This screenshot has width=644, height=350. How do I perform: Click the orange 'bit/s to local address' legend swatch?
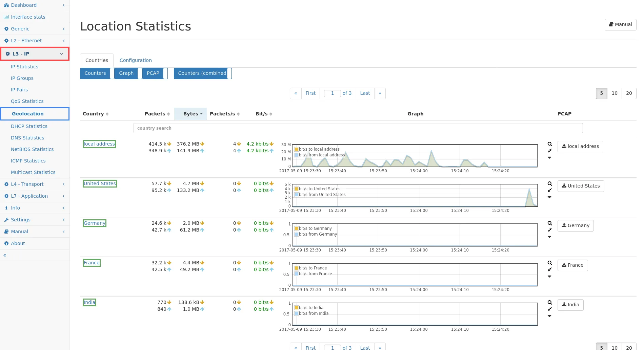297,149
